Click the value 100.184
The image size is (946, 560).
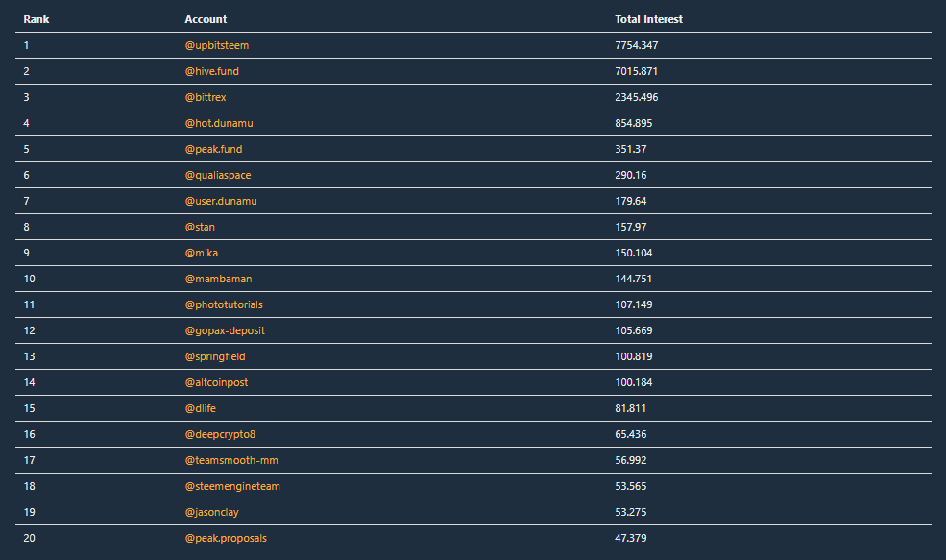coord(634,382)
